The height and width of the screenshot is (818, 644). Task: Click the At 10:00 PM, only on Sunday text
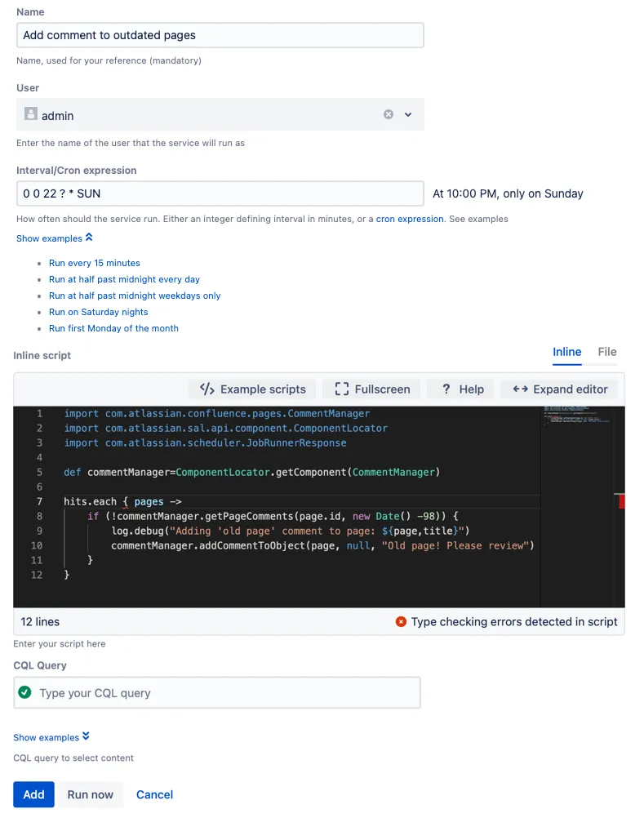pos(508,193)
